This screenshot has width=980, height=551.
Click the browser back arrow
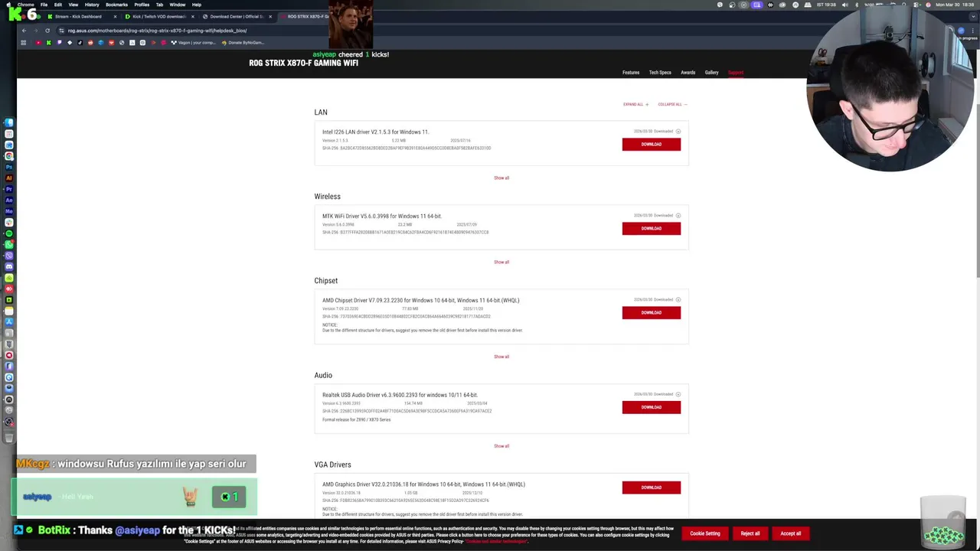tap(24, 31)
